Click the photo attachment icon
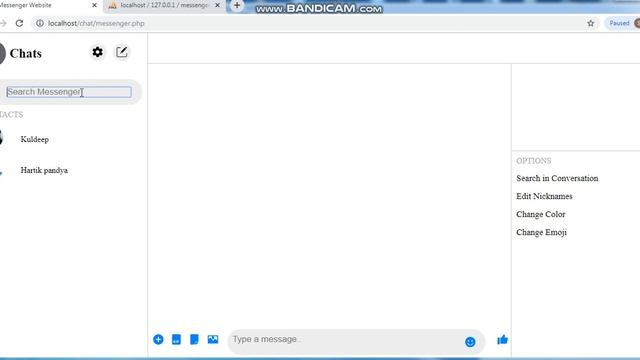Image resolution: width=640 pixels, height=360 pixels. point(213,339)
